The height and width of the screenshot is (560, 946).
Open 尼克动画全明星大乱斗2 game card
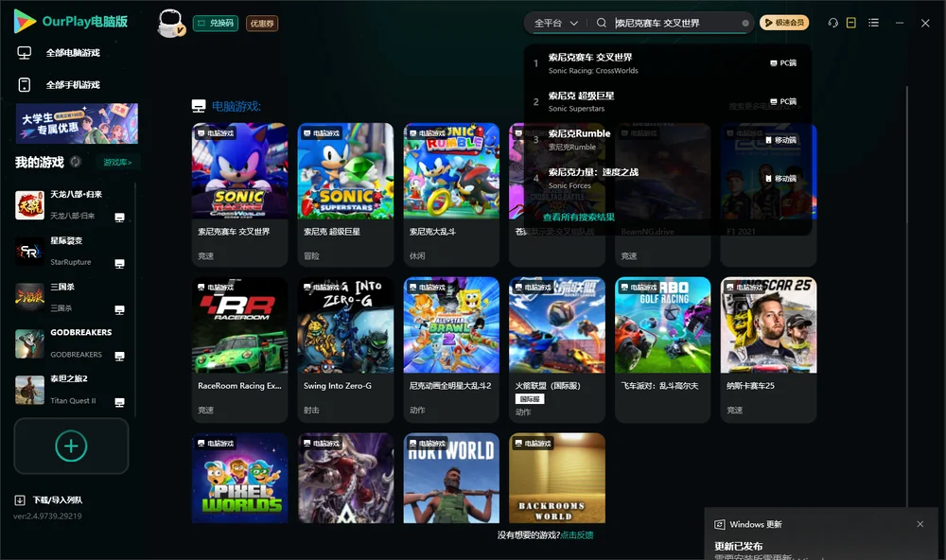coord(451,349)
